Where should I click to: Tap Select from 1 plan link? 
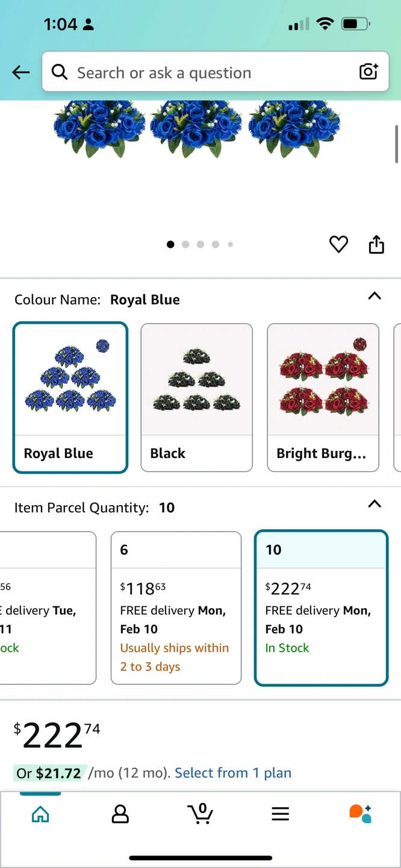pyautogui.click(x=233, y=773)
